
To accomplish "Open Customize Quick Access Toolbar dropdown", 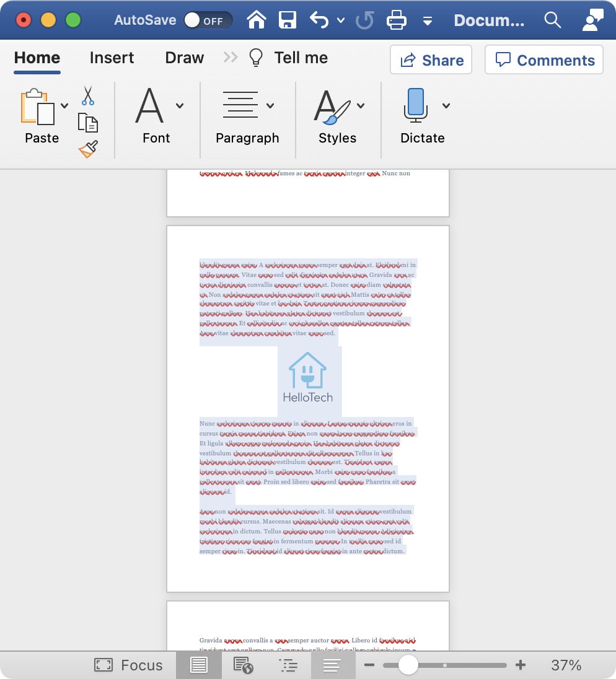I will 428,20.
